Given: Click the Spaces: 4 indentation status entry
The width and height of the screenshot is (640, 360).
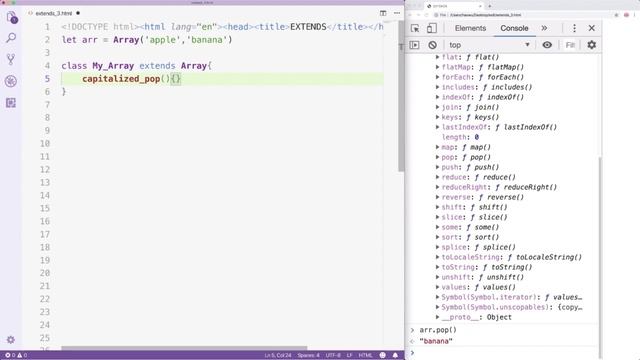Looking at the screenshot, I should 309,355.
